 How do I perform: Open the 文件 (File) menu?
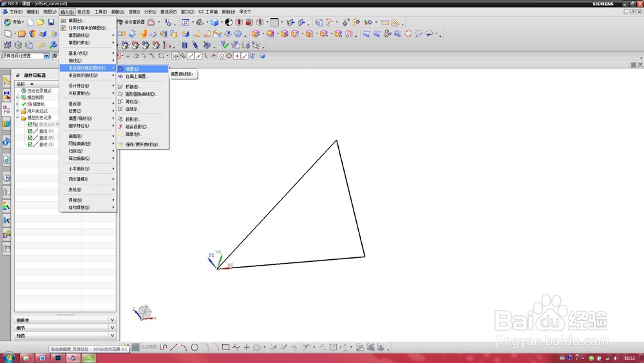[x=15, y=12]
